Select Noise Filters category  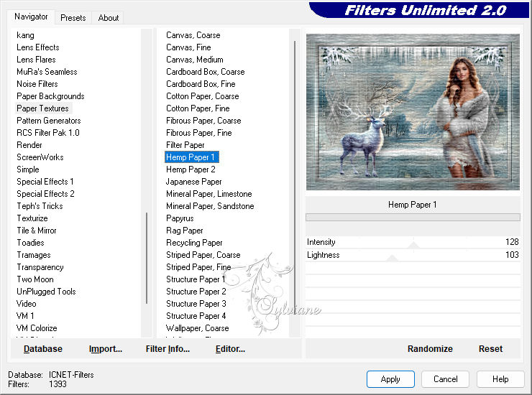[37, 84]
